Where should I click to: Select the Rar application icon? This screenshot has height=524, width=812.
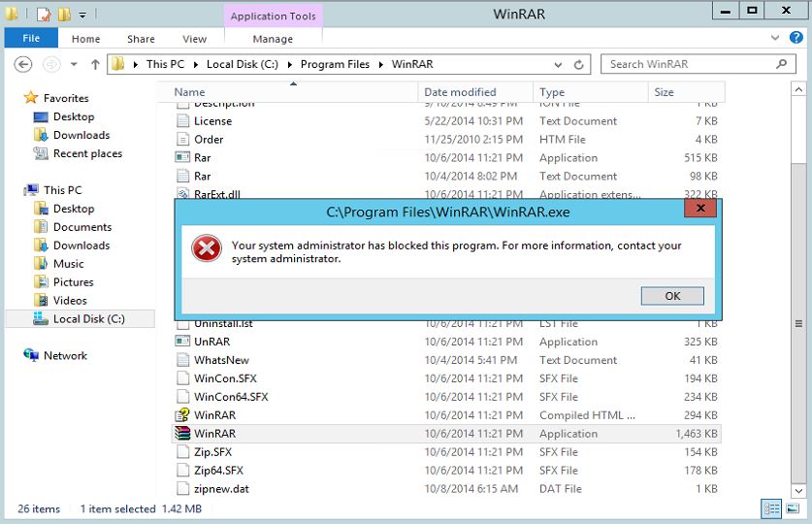tap(182, 157)
